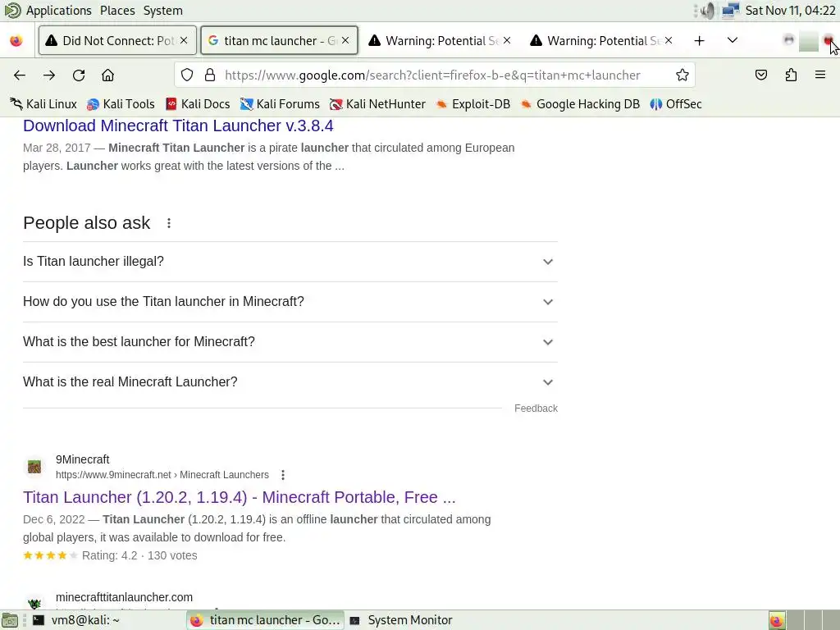The width and height of the screenshot is (840, 630).
Task: View site security padlock details
Action: [x=210, y=75]
